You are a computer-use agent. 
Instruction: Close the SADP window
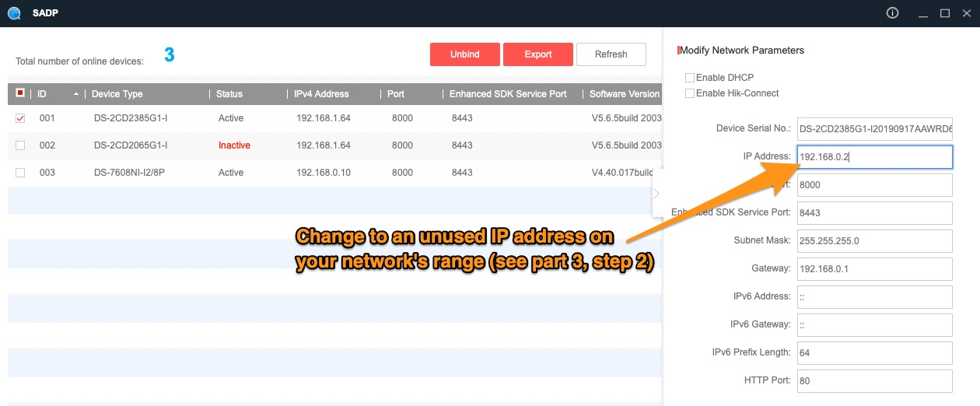point(966,13)
